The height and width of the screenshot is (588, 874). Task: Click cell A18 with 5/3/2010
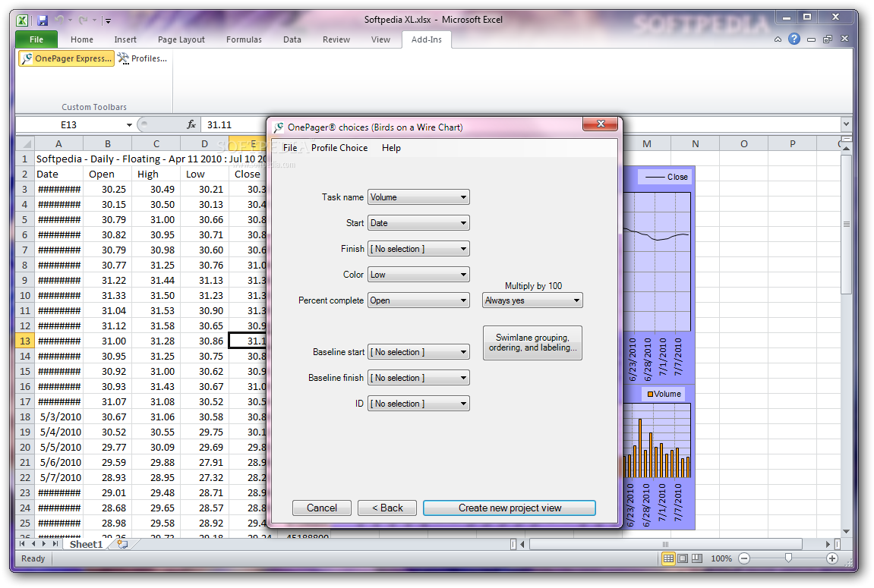(59, 417)
